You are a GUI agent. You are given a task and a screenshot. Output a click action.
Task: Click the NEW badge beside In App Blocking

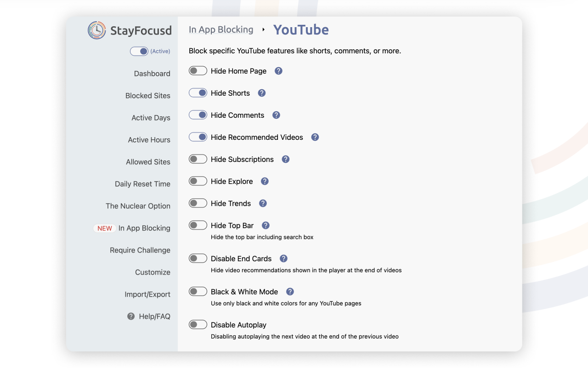pos(105,228)
